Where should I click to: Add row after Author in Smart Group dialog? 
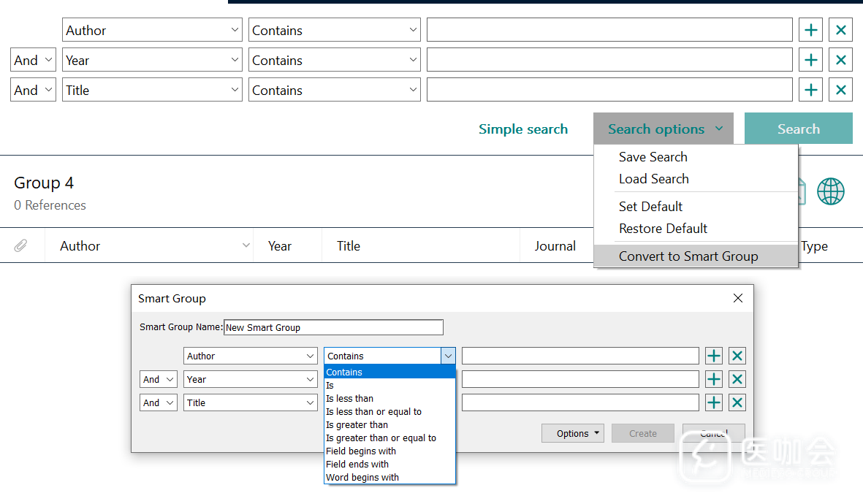point(713,356)
